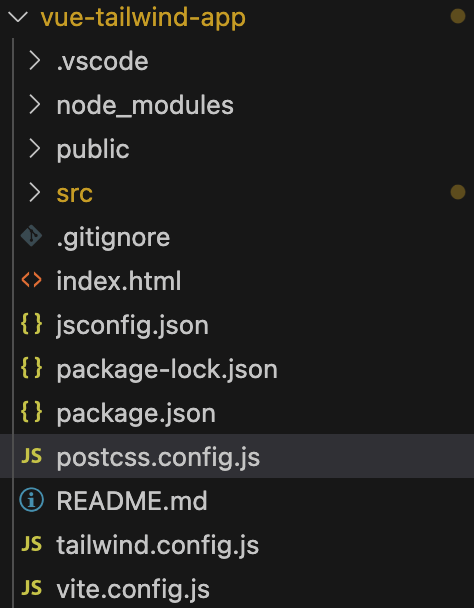
Task: Click the braces icon next to jsconfig.json
Action: click(31, 324)
